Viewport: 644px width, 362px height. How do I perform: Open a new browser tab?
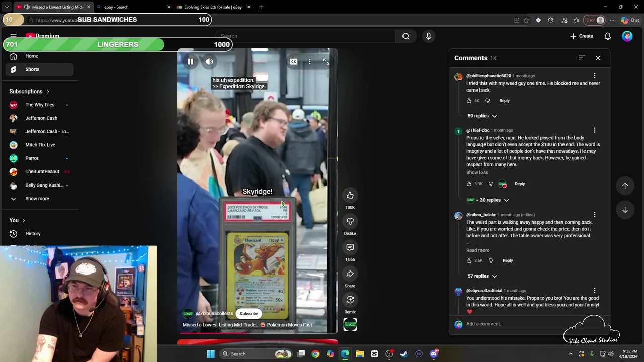click(261, 7)
